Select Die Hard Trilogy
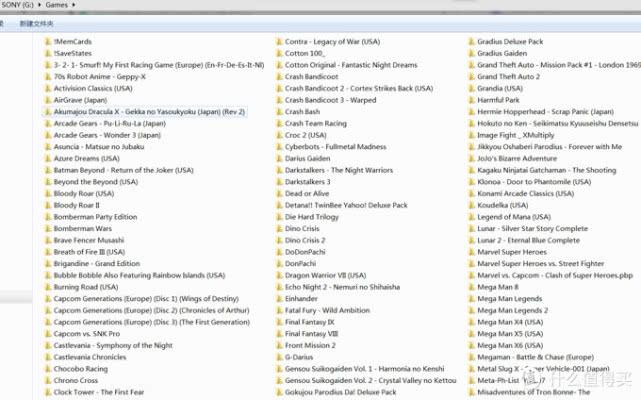The image size is (641, 400). point(312,217)
